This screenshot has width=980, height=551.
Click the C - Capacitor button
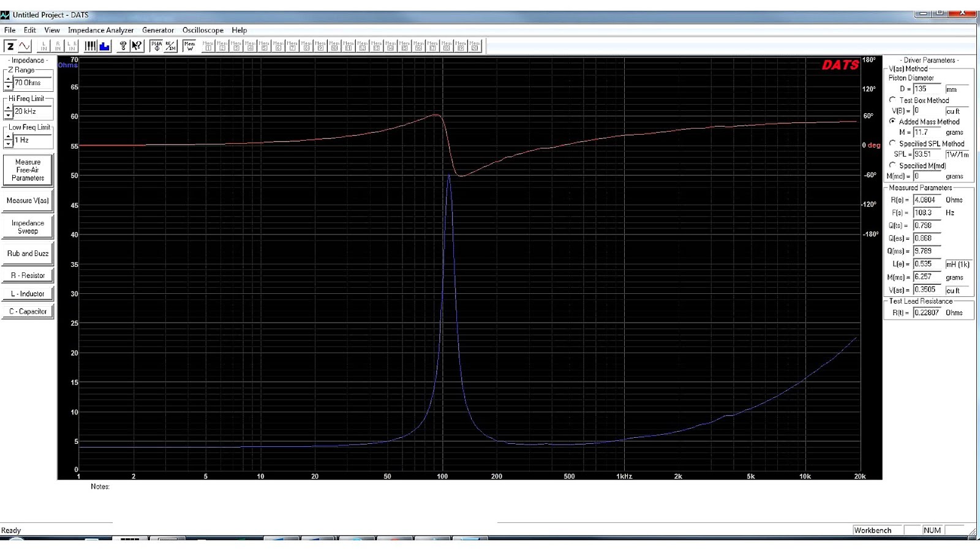(x=28, y=312)
